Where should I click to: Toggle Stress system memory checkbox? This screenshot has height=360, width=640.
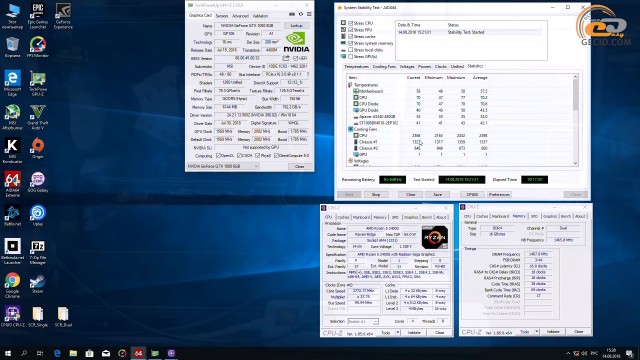coord(350,43)
